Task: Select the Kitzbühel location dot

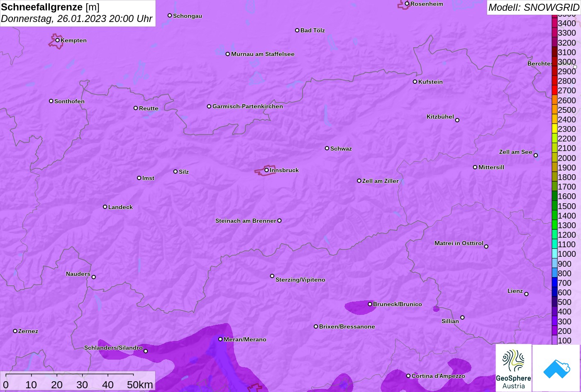Action: pos(457,120)
